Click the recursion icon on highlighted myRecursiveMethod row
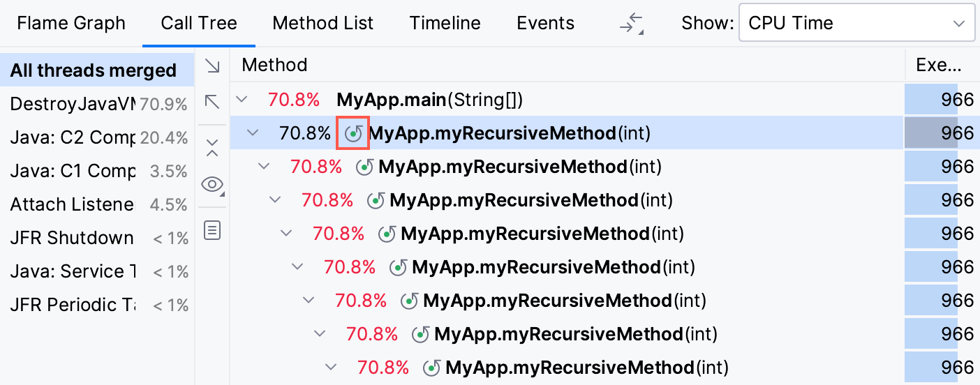 click(x=353, y=133)
